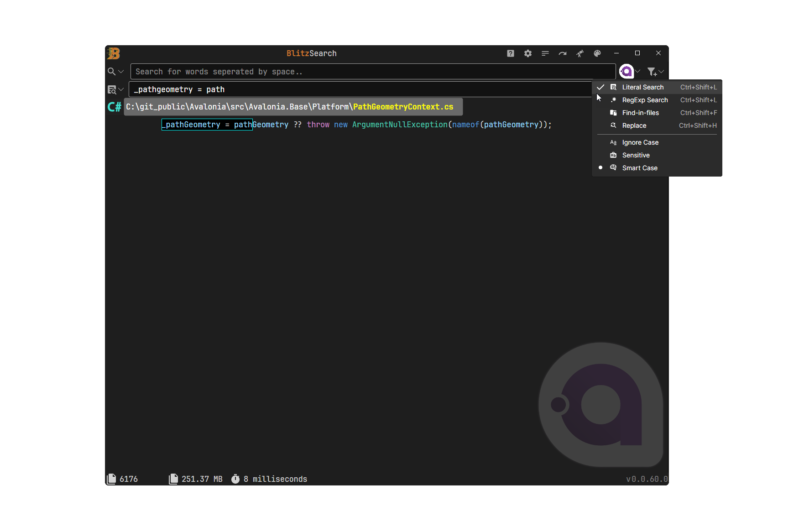Screen dimensions: 799x532
Task: Click the magnifier search icon
Action: click(x=111, y=72)
